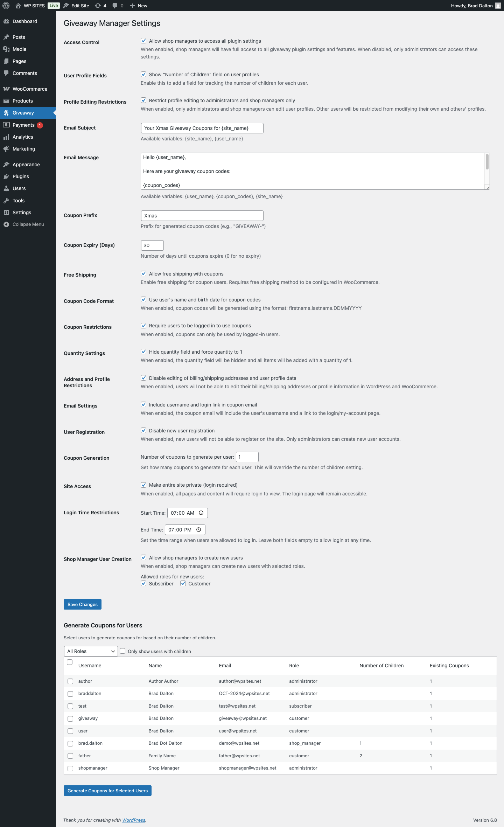
Task: Go to Users menu in sidebar
Action: tap(19, 188)
